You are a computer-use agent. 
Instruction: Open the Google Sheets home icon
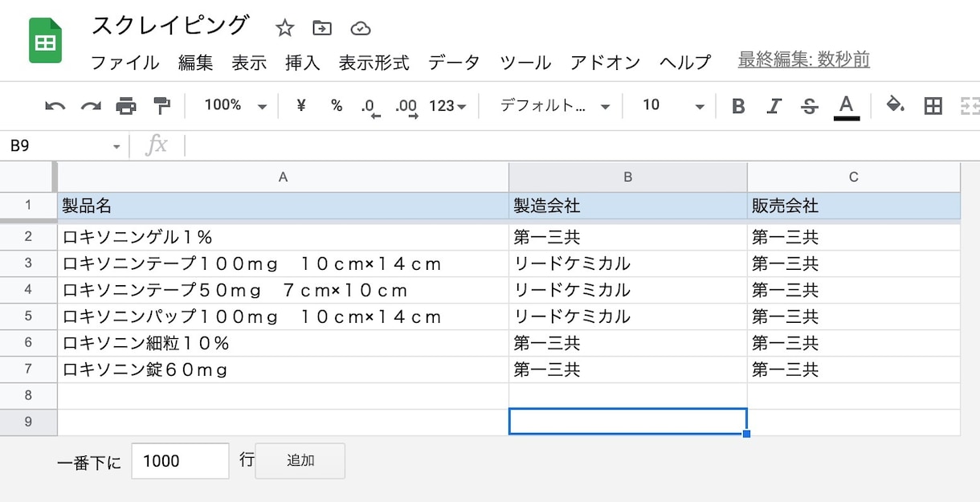click(46, 41)
